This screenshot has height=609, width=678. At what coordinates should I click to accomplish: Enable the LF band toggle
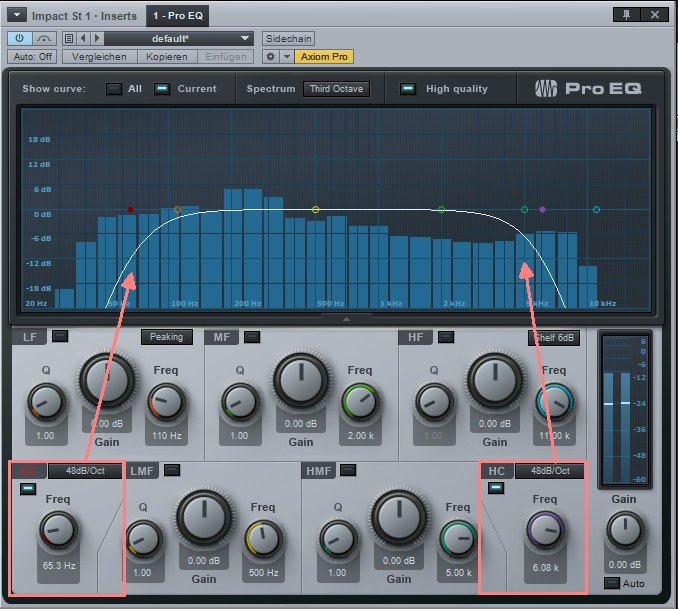[60, 336]
